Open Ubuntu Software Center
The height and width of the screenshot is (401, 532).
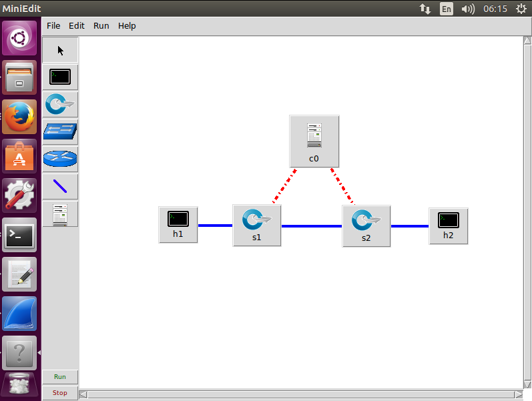(19, 156)
